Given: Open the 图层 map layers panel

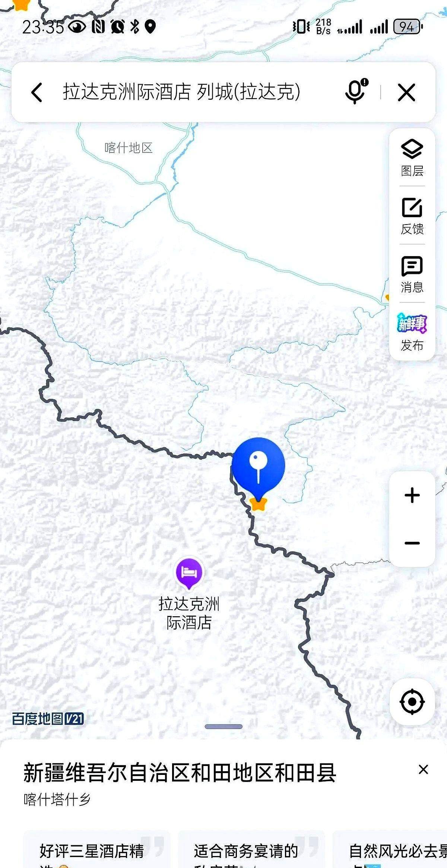Looking at the screenshot, I should tap(412, 158).
